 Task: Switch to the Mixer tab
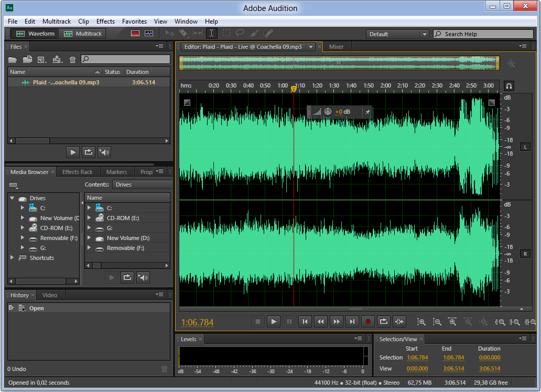(336, 47)
